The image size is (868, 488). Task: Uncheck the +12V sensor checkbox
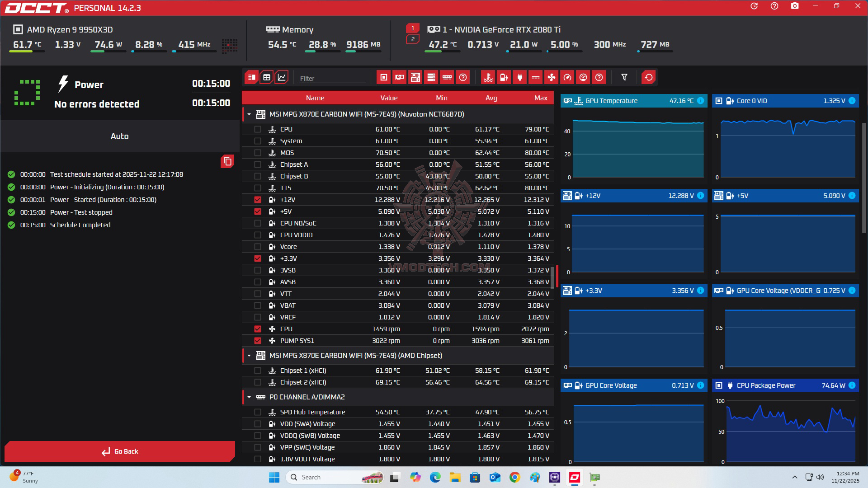pos(258,200)
